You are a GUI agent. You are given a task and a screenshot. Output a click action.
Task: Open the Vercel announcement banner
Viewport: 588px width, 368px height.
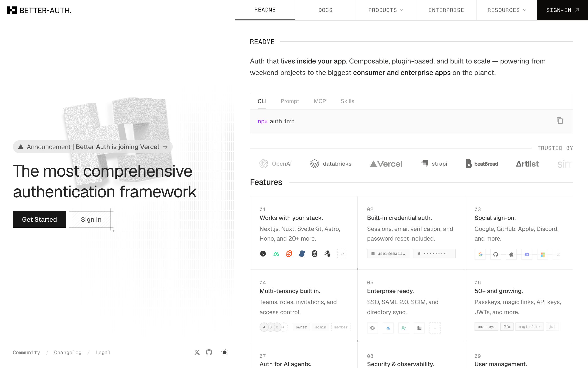[93, 147]
